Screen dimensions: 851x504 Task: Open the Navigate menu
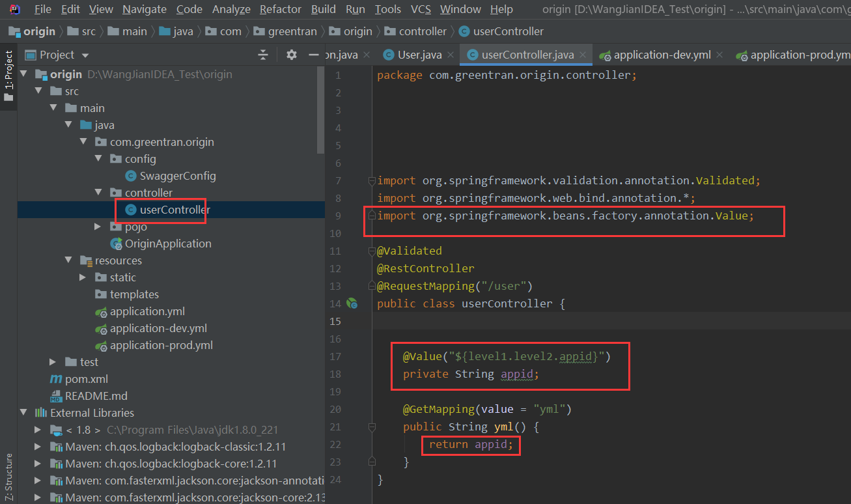tap(145, 9)
